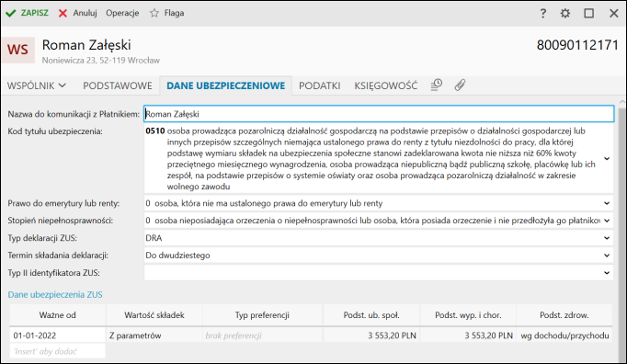Close the partner card window
627x364 pixels.
point(614,13)
